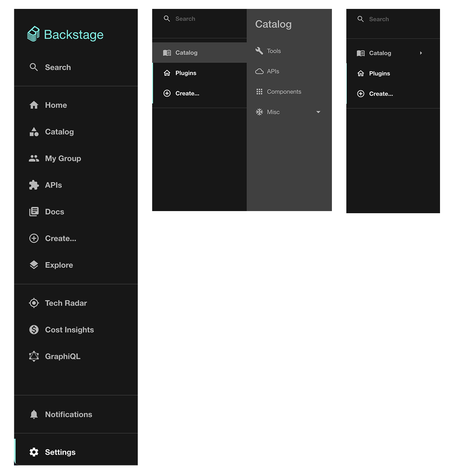
Task: Open Docs label in the left sidebar
Action: [x=54, y=212]
